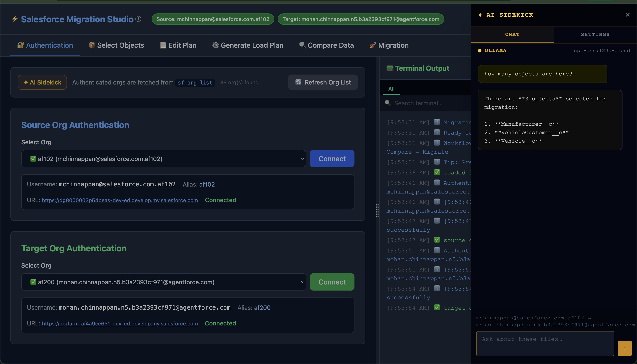
Task: Click the source username mchinnappan@salesforce.com.af102 value
Action: 117,184
